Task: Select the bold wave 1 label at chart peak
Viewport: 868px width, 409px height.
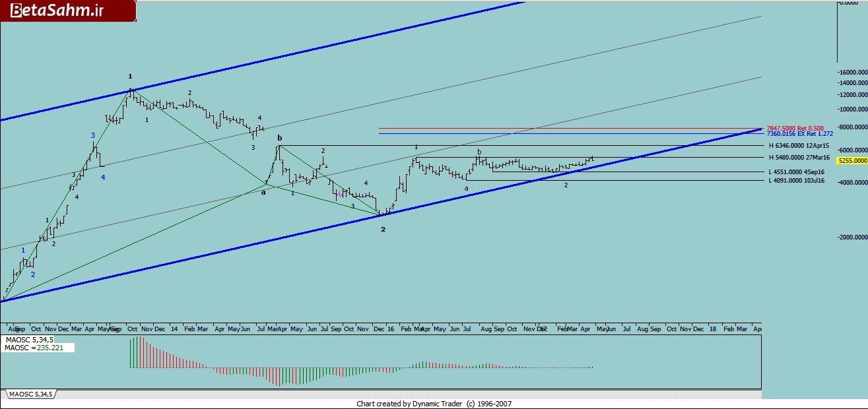Action: 131,77
